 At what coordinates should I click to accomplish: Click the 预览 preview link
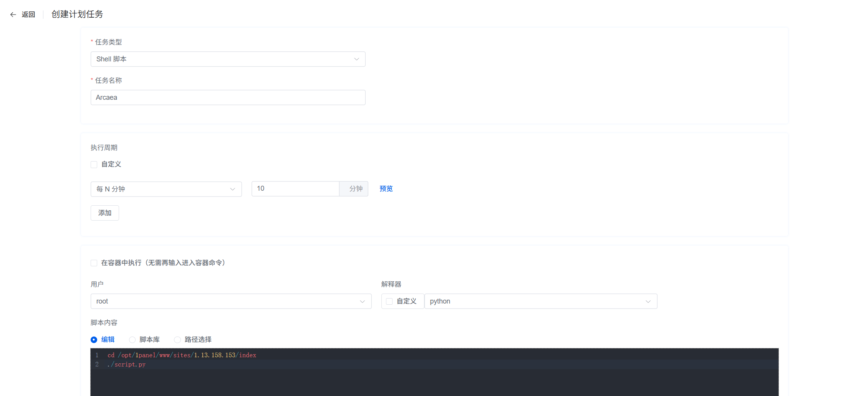pos(386,189)
